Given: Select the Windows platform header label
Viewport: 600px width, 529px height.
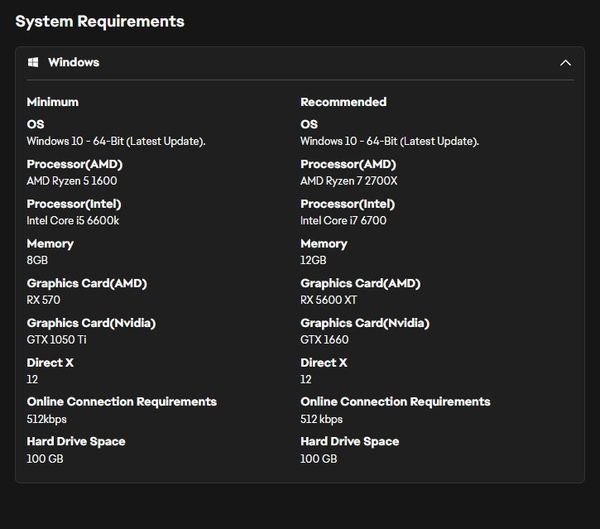Looking at the screenshot, I should tap(73, 62).
